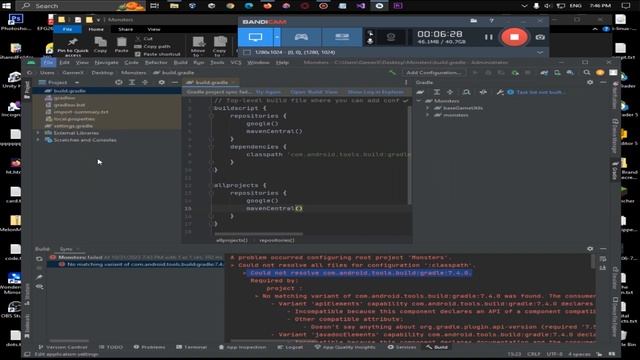
Task: Collapse Monsters node in Gradle tree
Action: pyautogui.click(x=419, y=101)
